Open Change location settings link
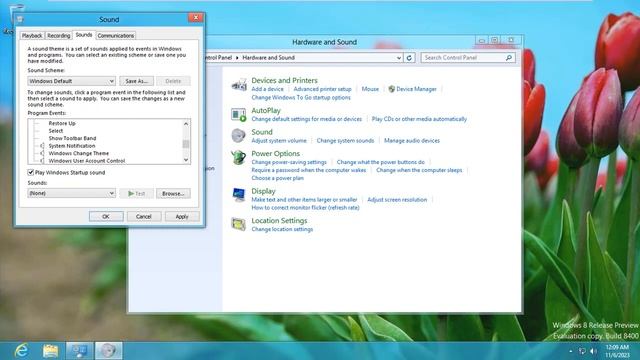 click(x=282, y=229)
